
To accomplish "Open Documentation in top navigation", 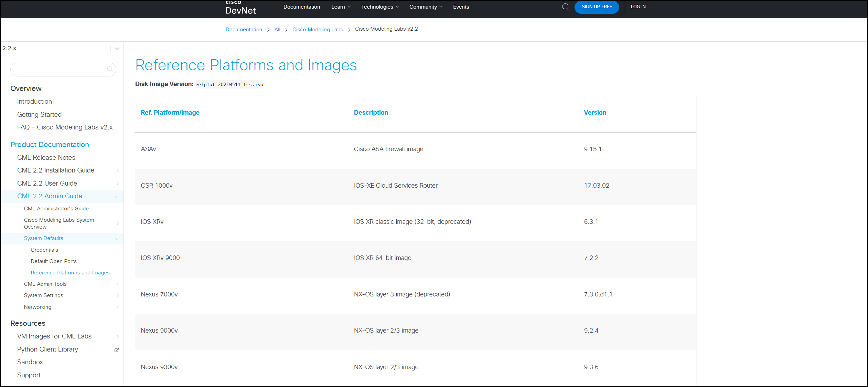I will (x=301, y=7).
